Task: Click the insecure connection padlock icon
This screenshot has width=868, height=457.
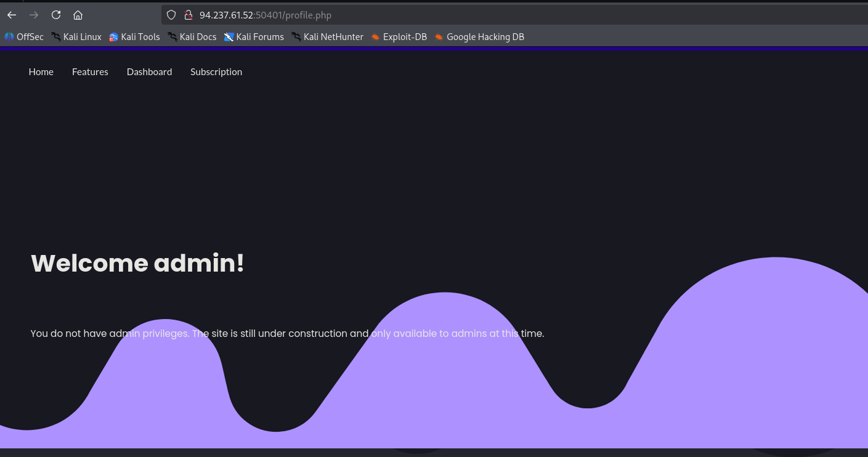Action: tap(189, 15)
